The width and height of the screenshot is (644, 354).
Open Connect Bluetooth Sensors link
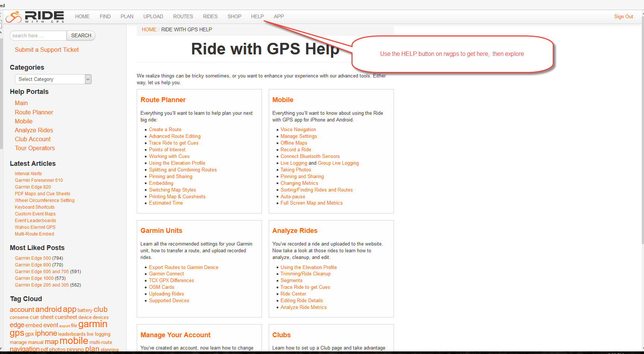tap(310, 157)
